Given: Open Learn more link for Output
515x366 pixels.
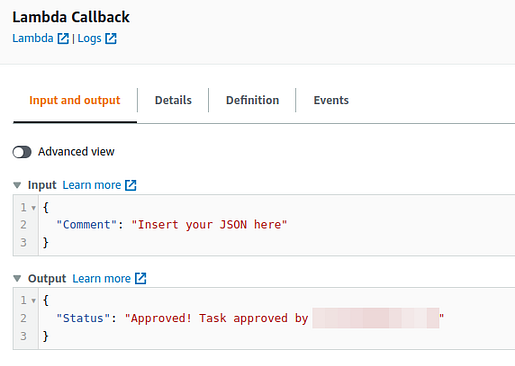Looking at the screenshot, I should pyautogui.click(x=102, y=278).
